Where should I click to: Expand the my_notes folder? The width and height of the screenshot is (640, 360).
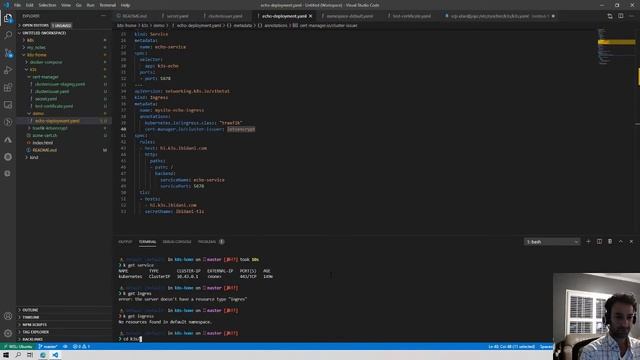pos(36,47)
